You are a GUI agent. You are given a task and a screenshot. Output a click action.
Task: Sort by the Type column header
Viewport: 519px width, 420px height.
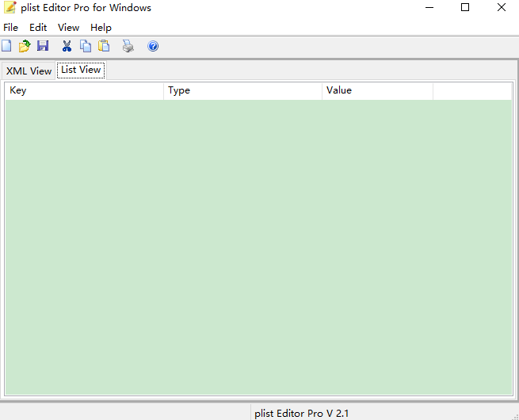(242, 90)
